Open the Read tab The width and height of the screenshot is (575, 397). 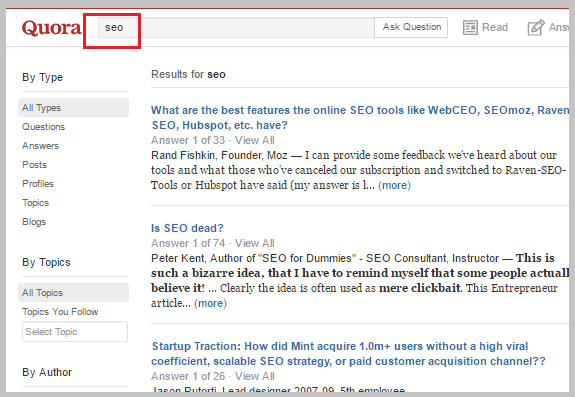(x=486, y=27)
